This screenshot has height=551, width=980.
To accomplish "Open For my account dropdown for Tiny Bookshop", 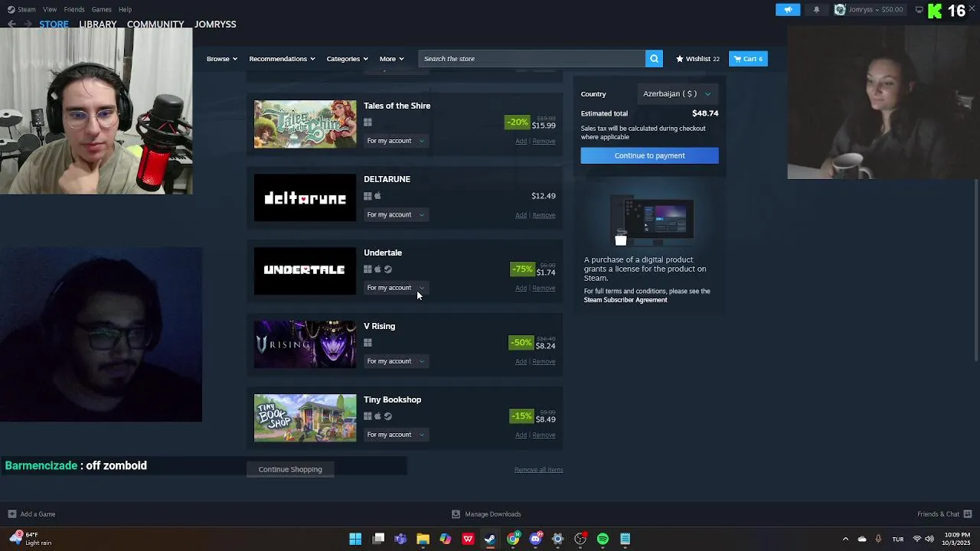I will (395, 435).
